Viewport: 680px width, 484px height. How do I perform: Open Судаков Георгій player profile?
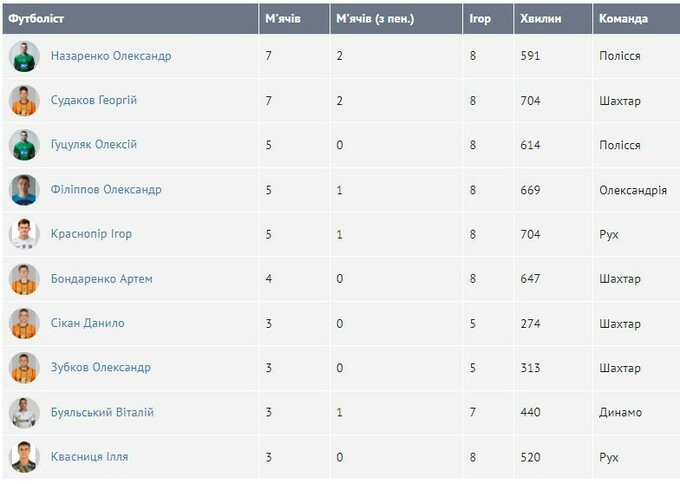tap(94, 101)
